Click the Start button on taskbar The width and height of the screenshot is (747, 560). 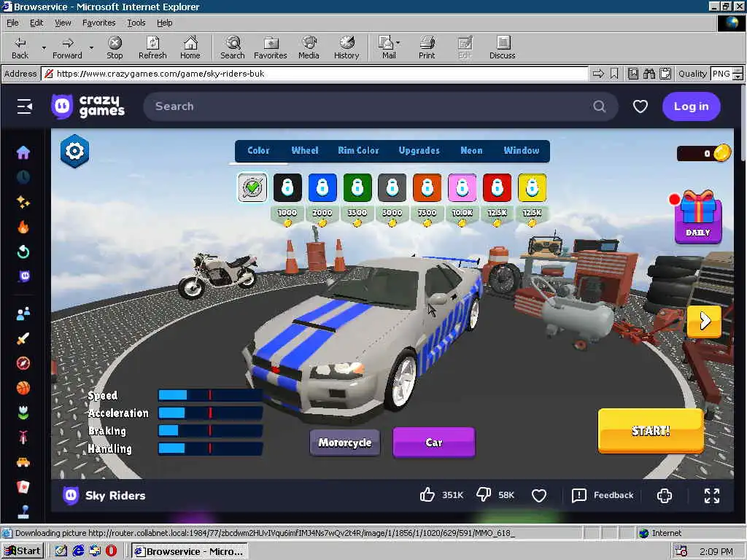tap(22, 551)
